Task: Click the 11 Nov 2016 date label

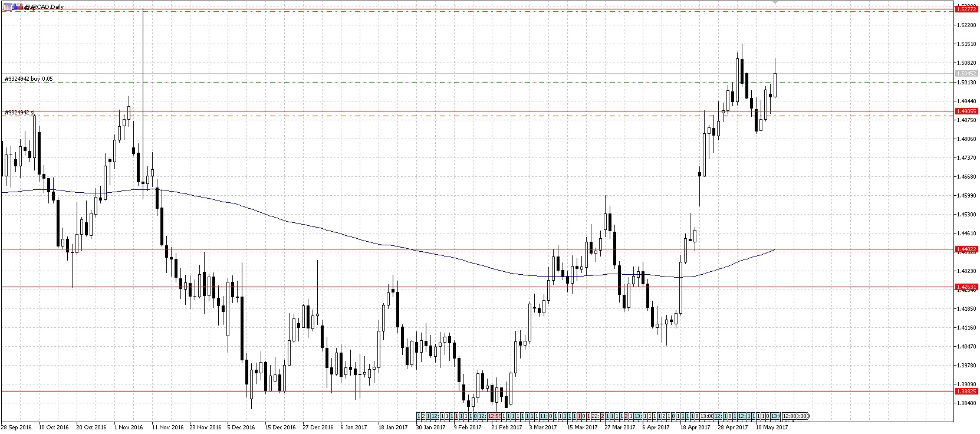Action: tap(167, 427)
